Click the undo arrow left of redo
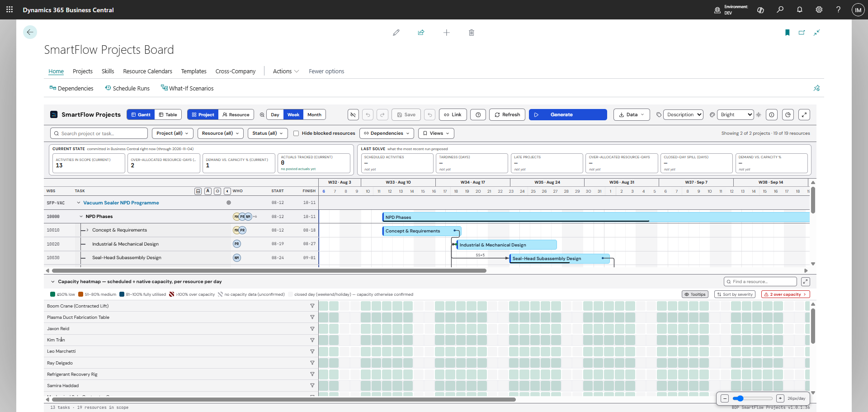This screenshot has width=868, height=412. click(368, 115)
